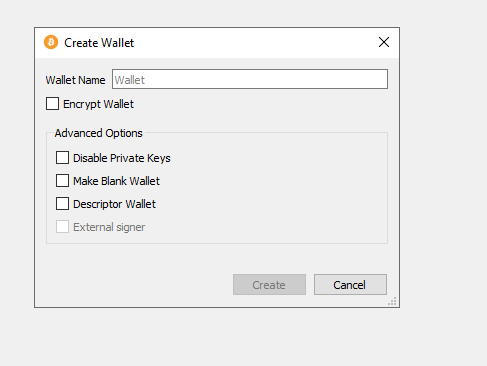487x366 pixels.
Task: Enable the Disable Private Keys checkbox
Action: (62, 157)
